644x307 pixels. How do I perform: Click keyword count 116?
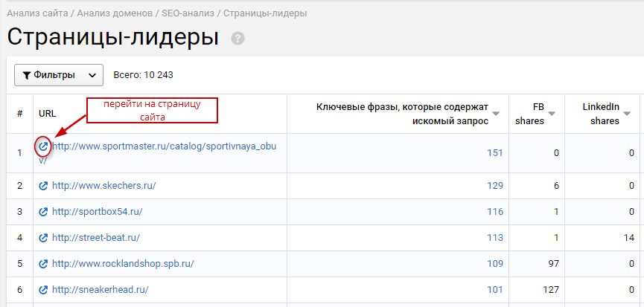(x=495, y=212)
